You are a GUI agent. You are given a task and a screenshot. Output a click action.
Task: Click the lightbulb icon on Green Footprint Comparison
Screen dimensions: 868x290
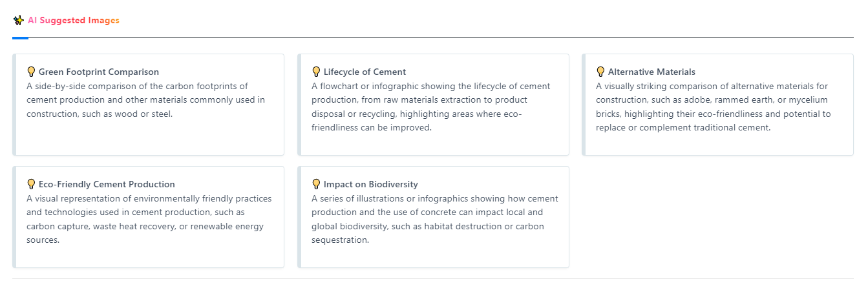(31, 72)
